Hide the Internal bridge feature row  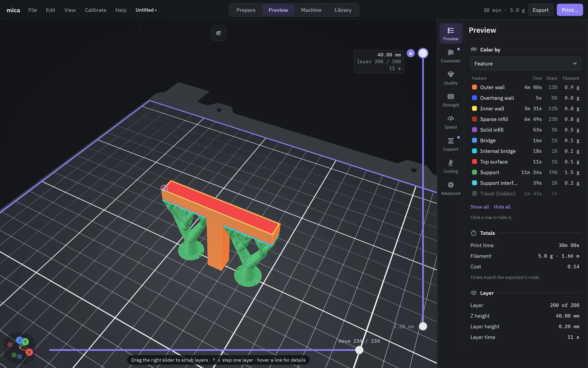click(x=526, y=151)
